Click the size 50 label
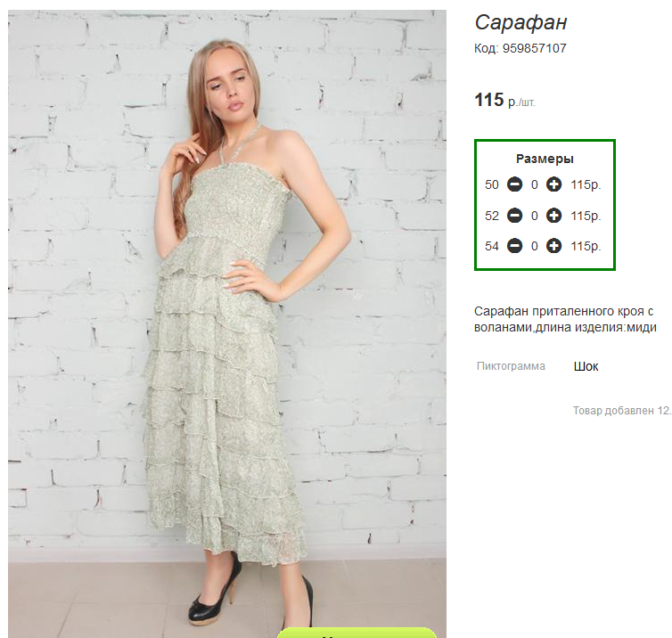 [x=492, y=184]
